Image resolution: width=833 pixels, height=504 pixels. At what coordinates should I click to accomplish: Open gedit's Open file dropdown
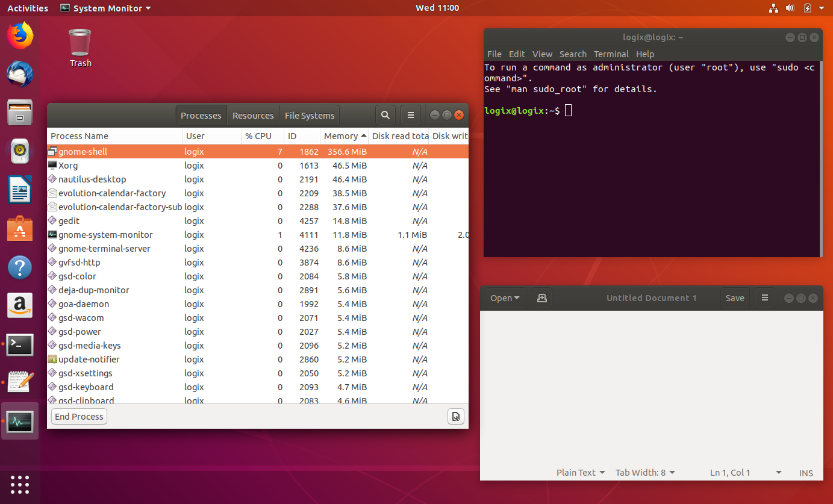click(505, 297)
